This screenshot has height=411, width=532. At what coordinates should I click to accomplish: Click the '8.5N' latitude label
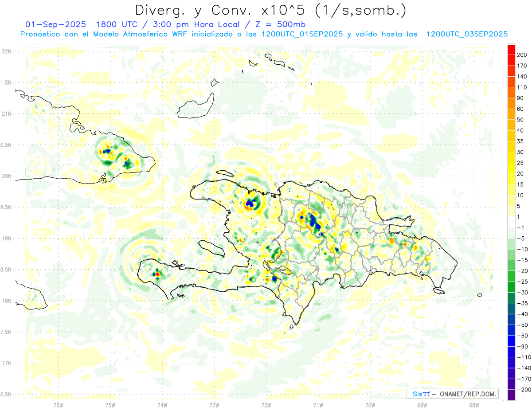6,270
